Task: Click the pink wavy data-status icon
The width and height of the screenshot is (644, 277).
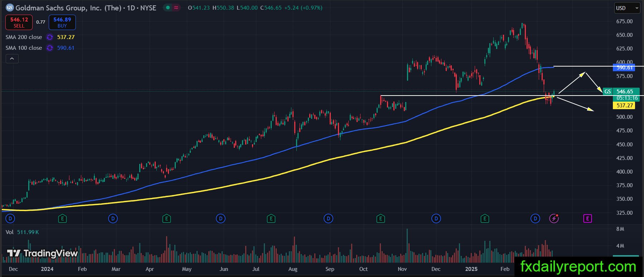Action: [x=176, y=8]
